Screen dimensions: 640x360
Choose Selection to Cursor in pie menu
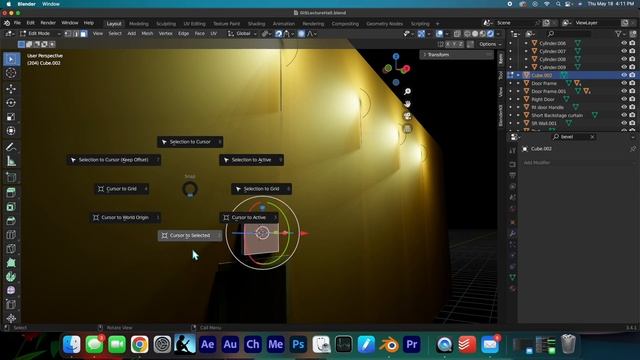190,142
